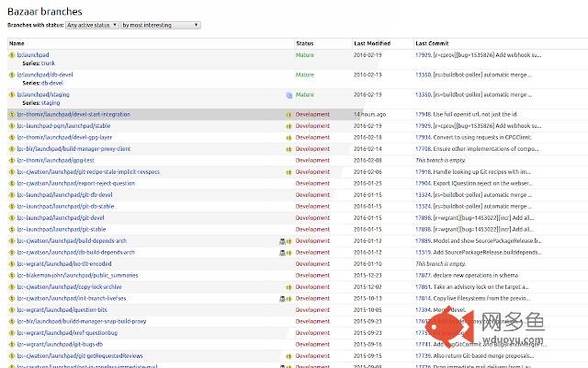Click the branch icon beside lp:~launchpad/launchpad/git-stable

(x=12, y=229)
